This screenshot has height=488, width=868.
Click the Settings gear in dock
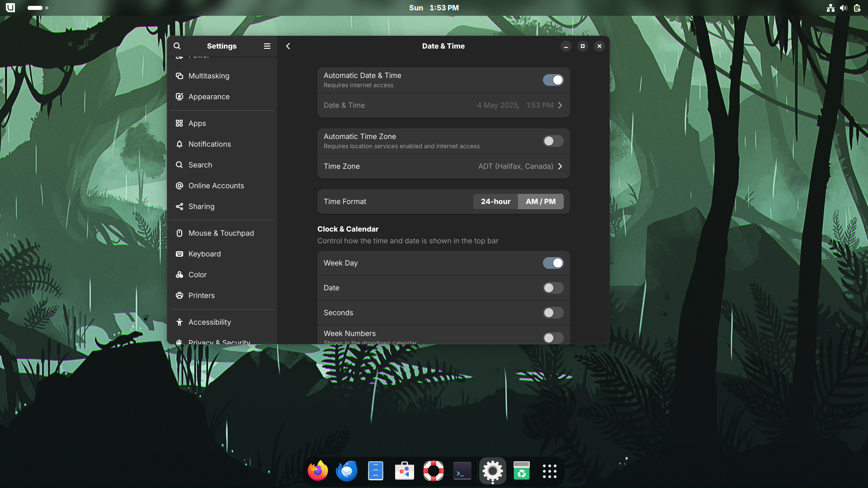click(x=493, y=471)
